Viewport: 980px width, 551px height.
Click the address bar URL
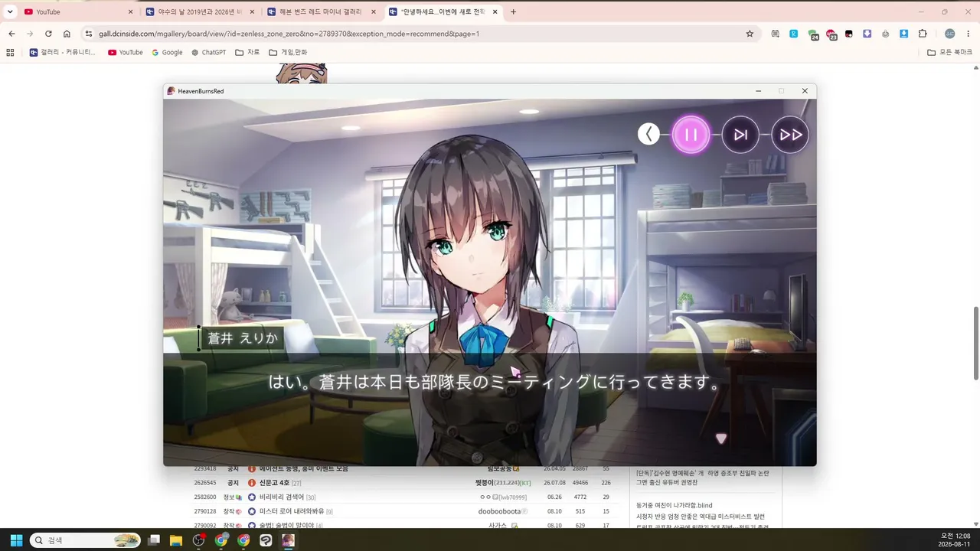click(289, 34)
